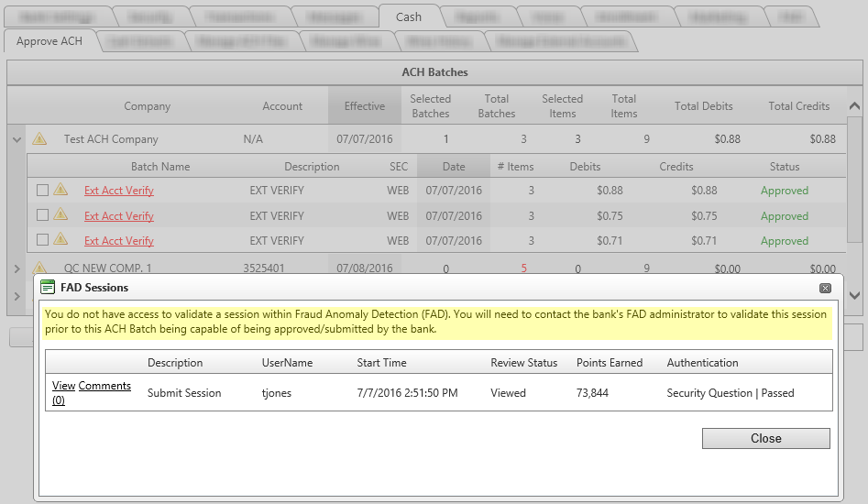Select the checkbox for the $0.75 batch
The image size is (868, 504).
coord(42,215)
